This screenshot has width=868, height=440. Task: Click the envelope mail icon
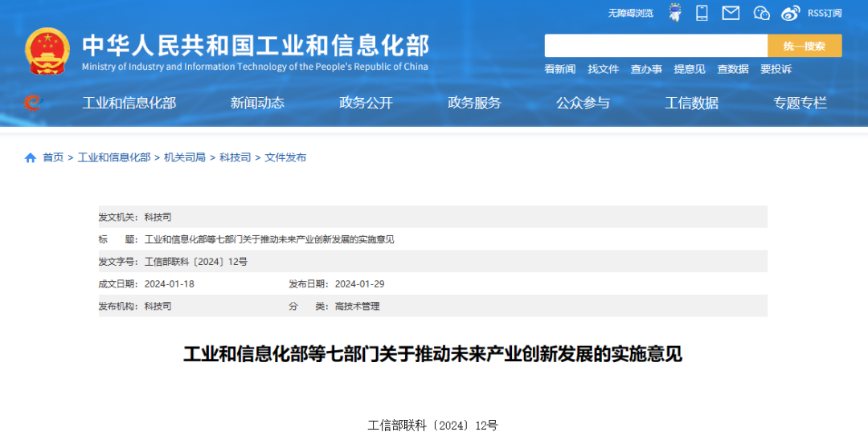tap(731, 13)
